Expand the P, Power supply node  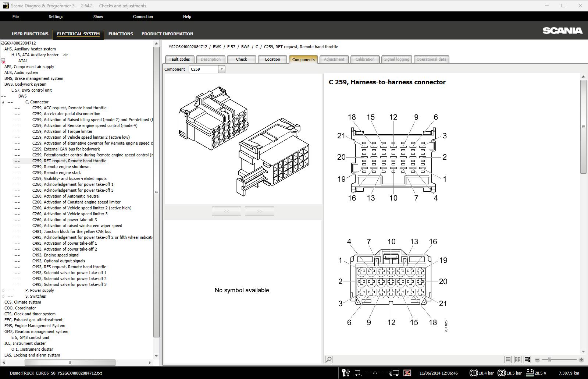(3, 291)
